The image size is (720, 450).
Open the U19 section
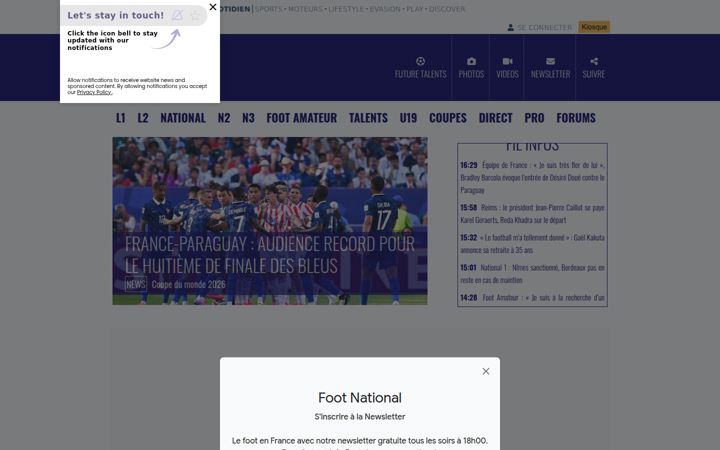(x=408, y=118)
